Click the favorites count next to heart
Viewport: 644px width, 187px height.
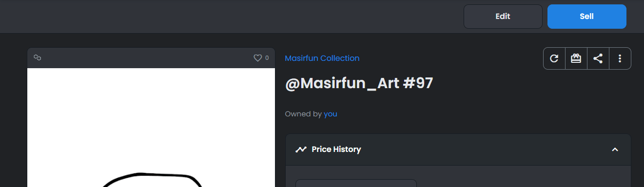[x=267, y=58]
